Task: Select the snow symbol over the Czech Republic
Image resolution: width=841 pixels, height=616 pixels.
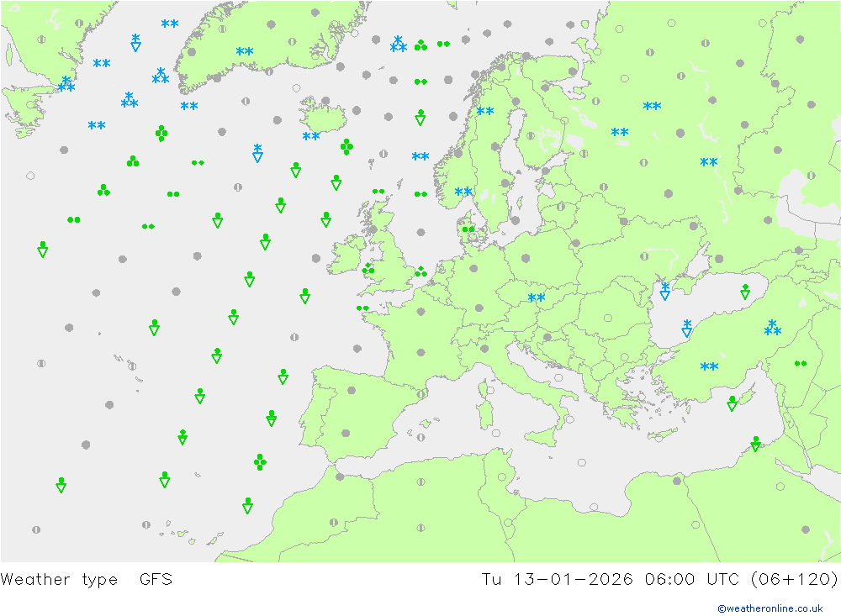Action: tap(537, 297)
